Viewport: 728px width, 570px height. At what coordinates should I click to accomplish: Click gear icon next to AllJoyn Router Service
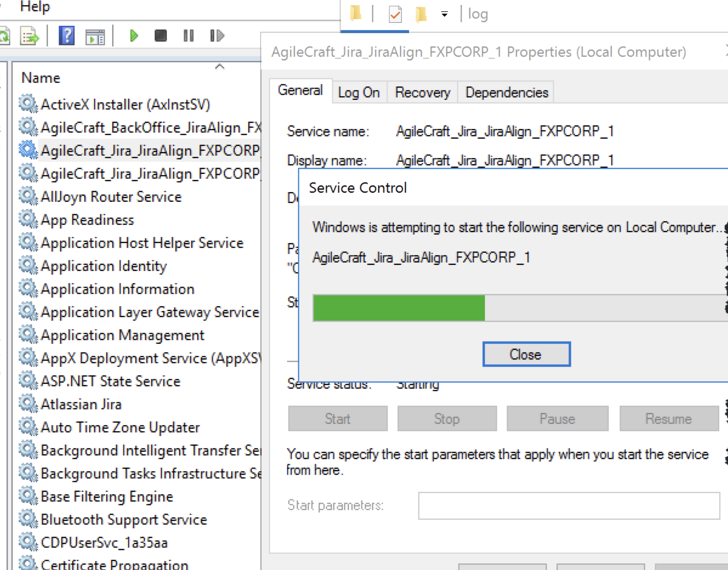coord(28,196)
